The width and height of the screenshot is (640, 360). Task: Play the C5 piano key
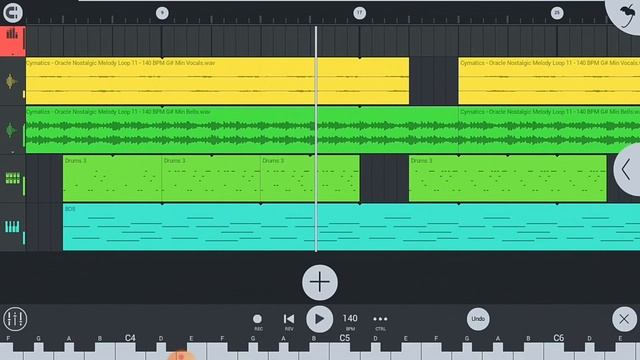tap(344, 351)
